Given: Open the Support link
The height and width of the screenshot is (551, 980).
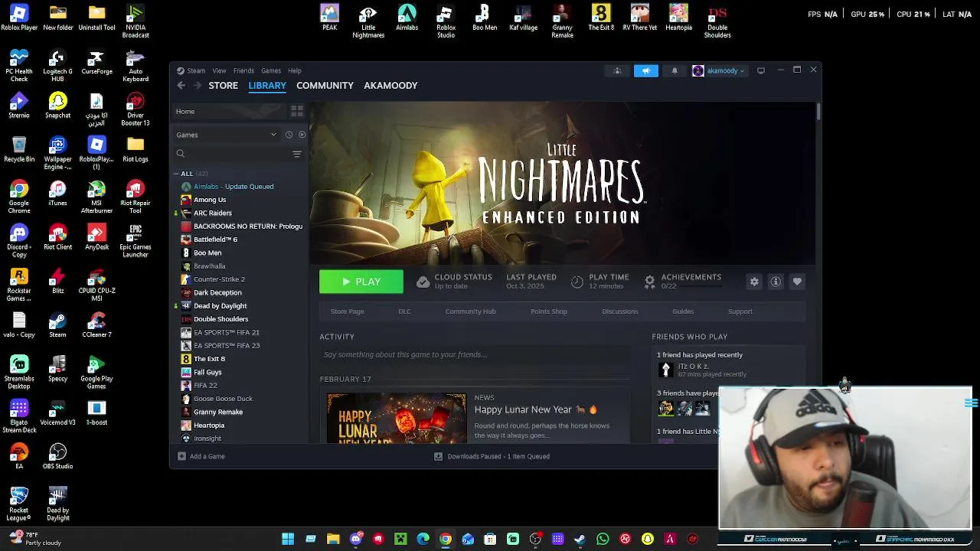Looking at the screenshot, I should click(x=740, y=311).
